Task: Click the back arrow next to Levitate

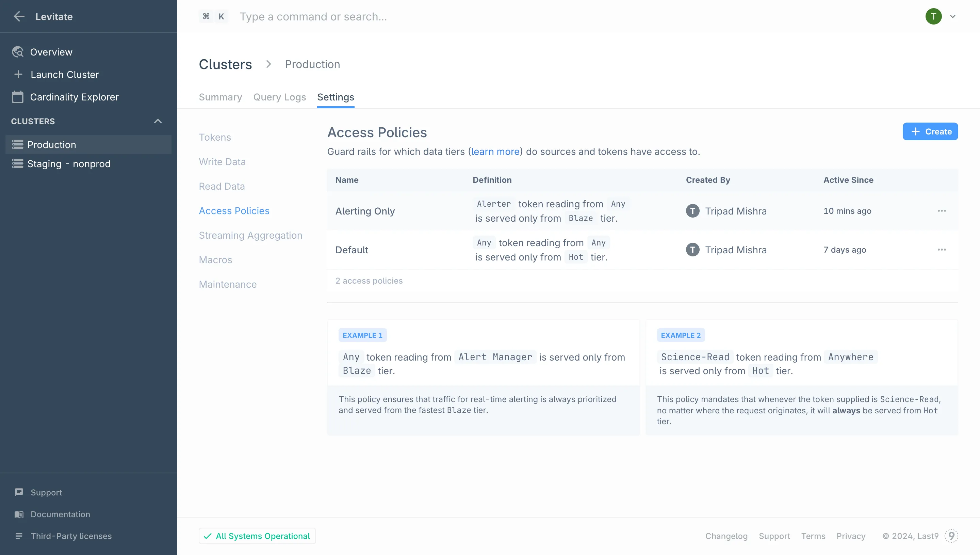Action: pos(19,16)
